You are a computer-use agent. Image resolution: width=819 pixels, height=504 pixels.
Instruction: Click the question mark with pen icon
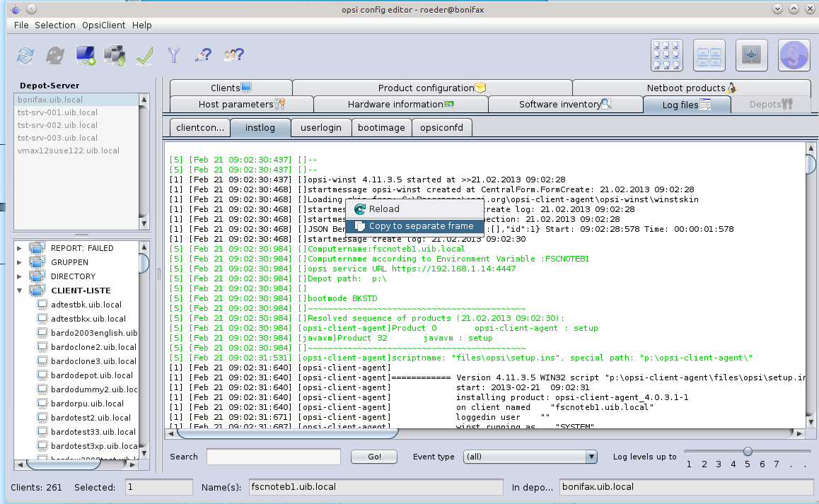coord(203,54)
